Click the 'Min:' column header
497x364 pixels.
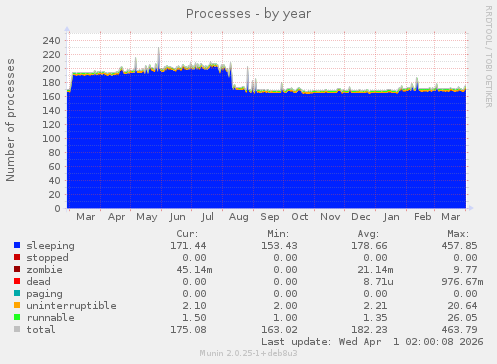(x=278, y=234)
